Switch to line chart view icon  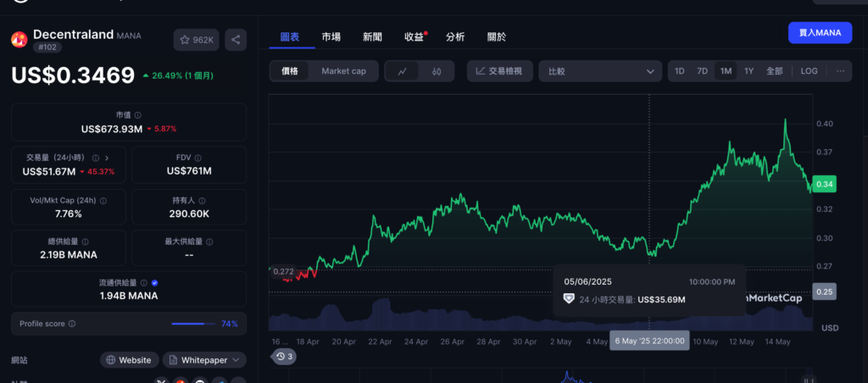coord(402,71)
